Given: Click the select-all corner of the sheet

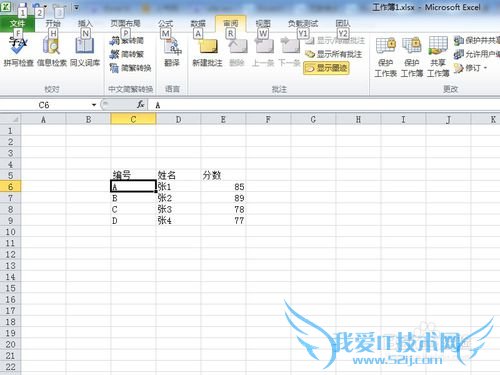Looking at the screenshot, I should [x=10, y=119].
